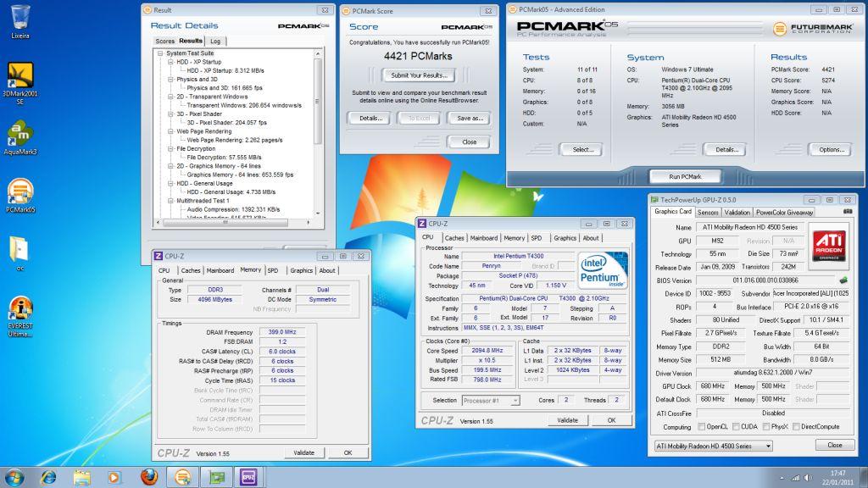Open the PCMark05 desktop shortcut

click(20, 196)
